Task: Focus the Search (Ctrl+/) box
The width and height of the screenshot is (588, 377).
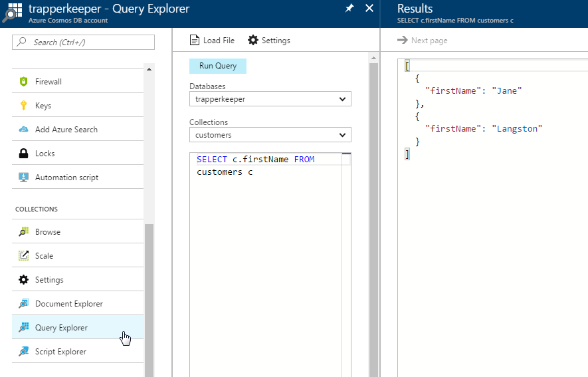Action: pos(83,42)
